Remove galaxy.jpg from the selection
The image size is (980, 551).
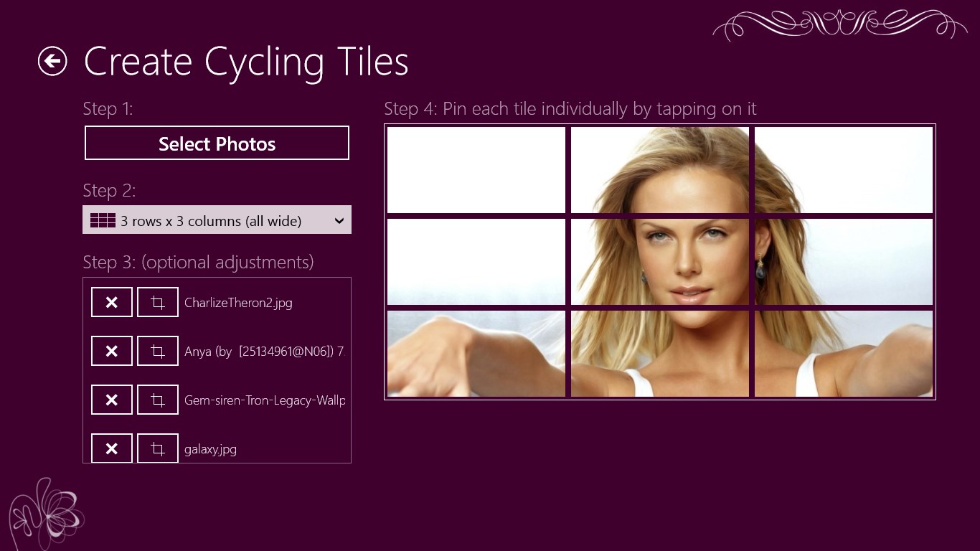111,448
